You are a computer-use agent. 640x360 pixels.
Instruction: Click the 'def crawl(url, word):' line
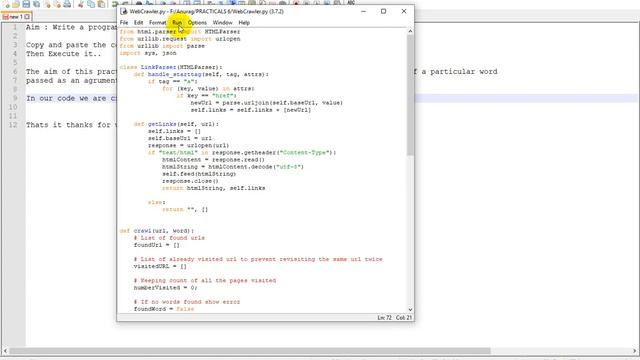(157, 231)
